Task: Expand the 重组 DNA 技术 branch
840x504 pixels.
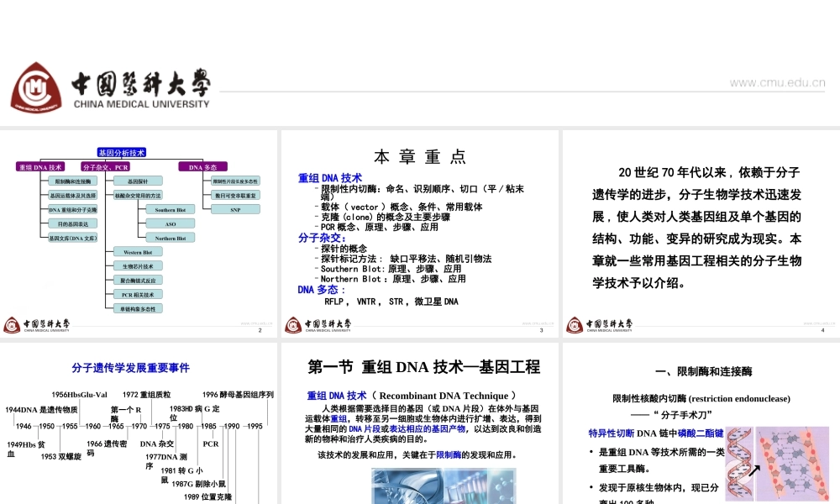Action: [x=41, y=166]
